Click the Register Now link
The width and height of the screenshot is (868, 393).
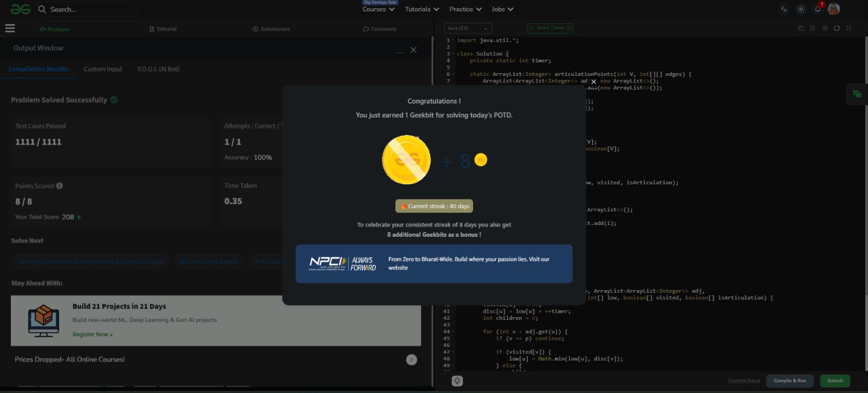pos(93,334)
